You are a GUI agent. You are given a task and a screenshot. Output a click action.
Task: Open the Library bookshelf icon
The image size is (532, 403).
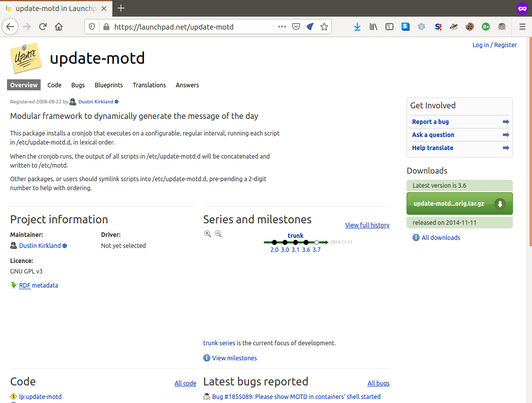pos(373,27)
